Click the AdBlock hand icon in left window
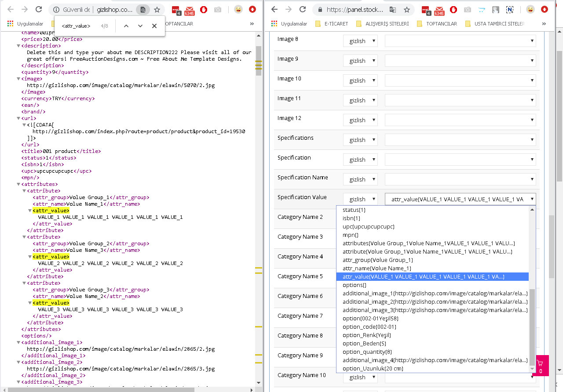This screenshot has height=392, width=563. click(x=204, y=9)
